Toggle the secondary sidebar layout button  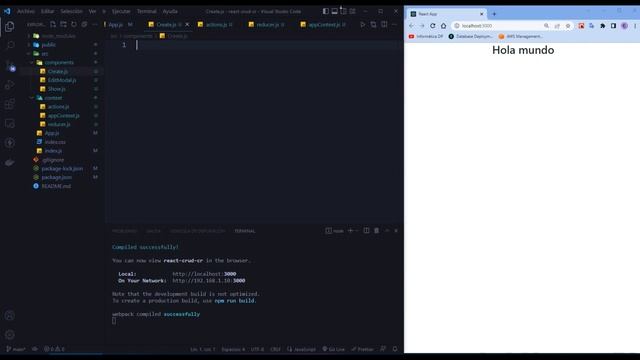pyautogui.click(x=343, y=11)
